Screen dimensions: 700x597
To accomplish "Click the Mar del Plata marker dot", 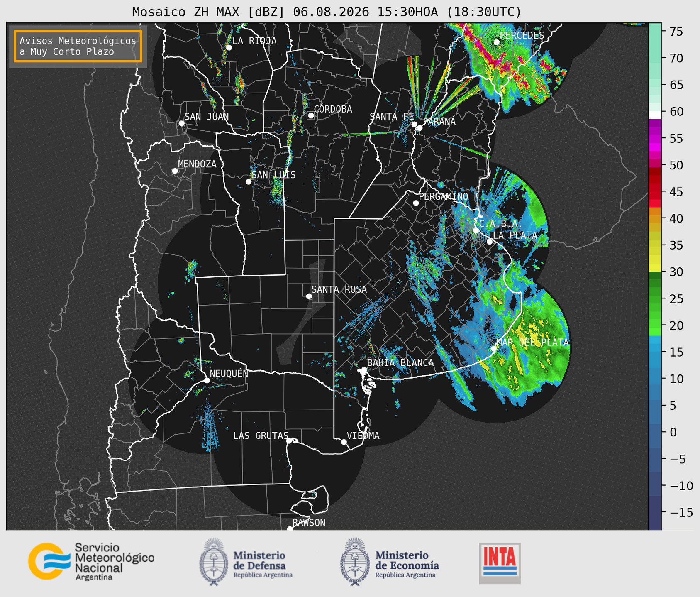I will 494,349.
